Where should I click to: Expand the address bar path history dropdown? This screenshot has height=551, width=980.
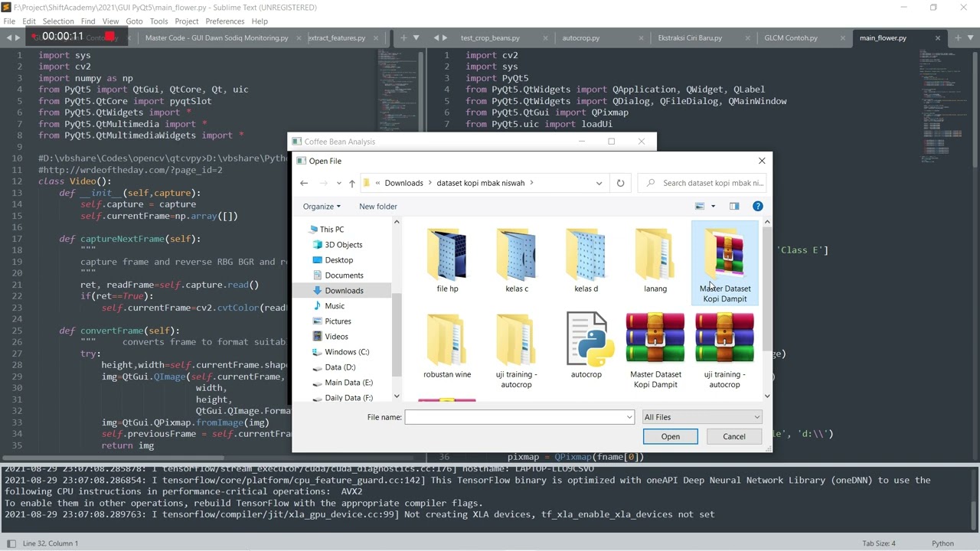[x=599, y=183]
